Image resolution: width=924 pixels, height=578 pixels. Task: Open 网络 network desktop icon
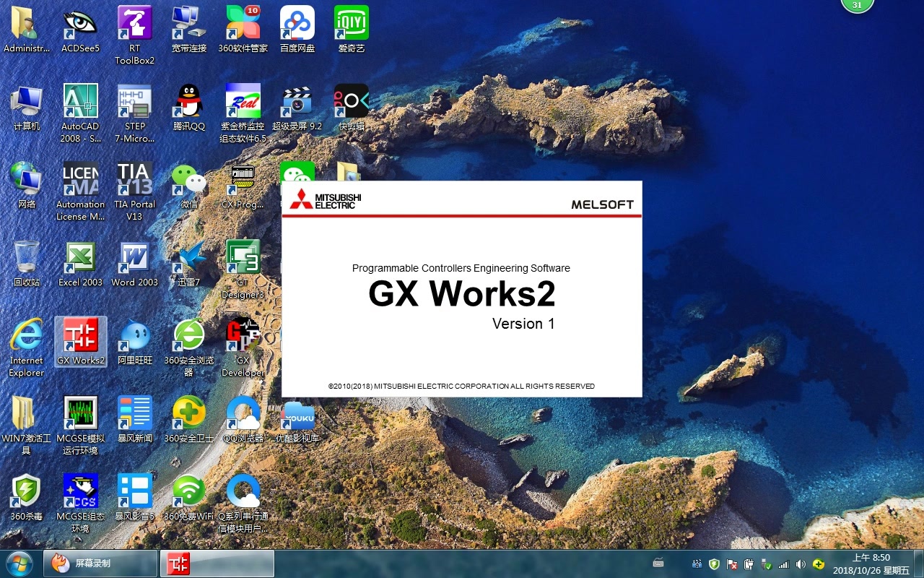pos(27,185)
